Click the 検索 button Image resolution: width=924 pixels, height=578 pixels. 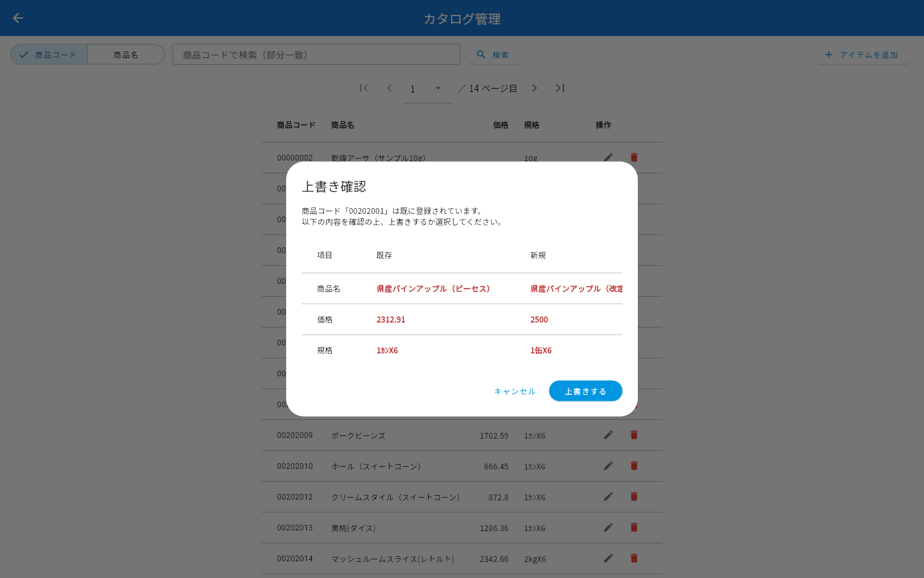point(495,55)
